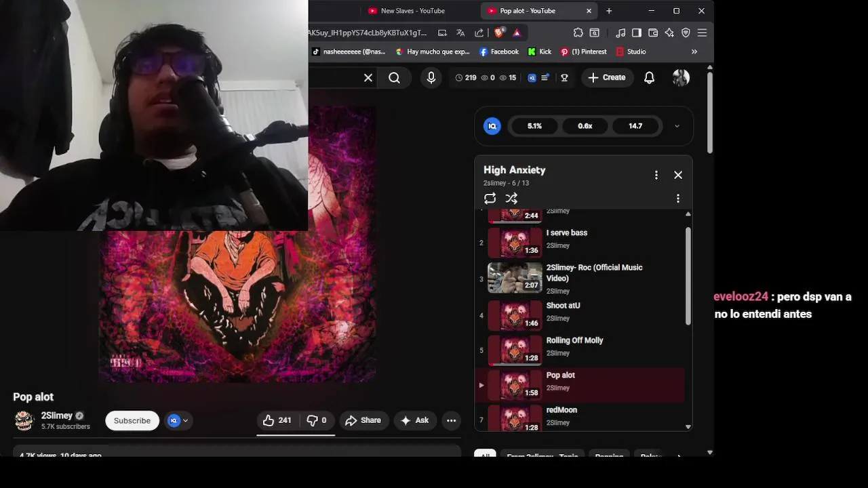The image size is (868, 488).
Task: Open the three-dot menu beside the shuffle row
Action: [x=678, y=199]
